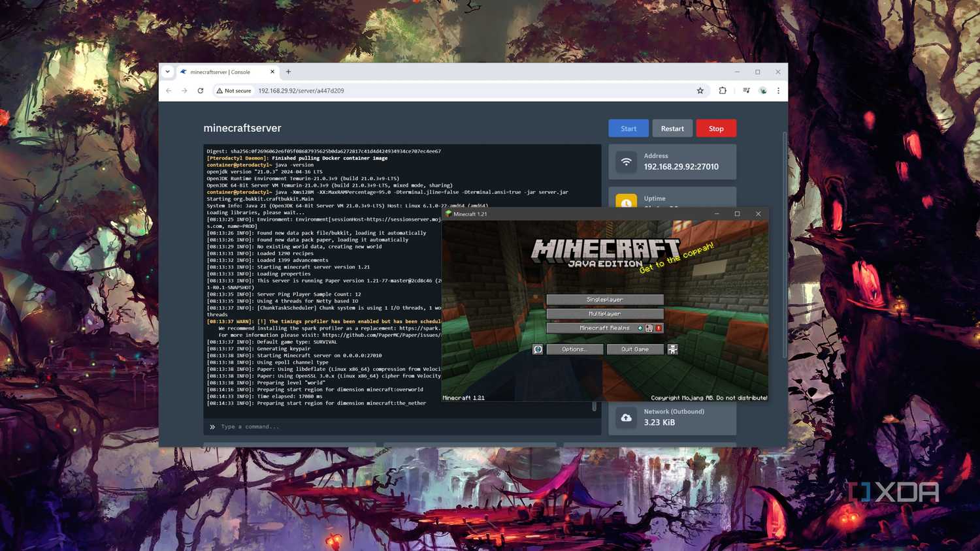Image resolution: width=980 pixels, height=551 pixels.
Task: Restart the minecraftserver
Action: [x=672, y=129]
